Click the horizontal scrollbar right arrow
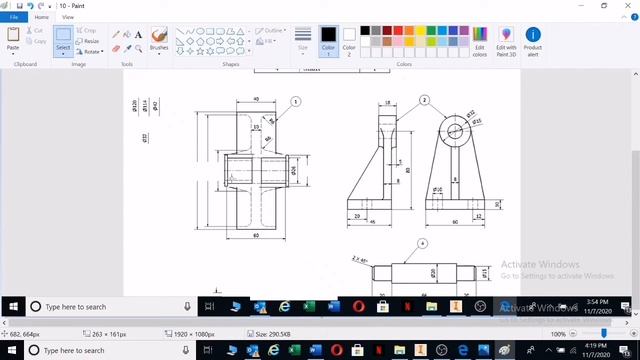The image size is (640, 360). [x=627, y=322]
